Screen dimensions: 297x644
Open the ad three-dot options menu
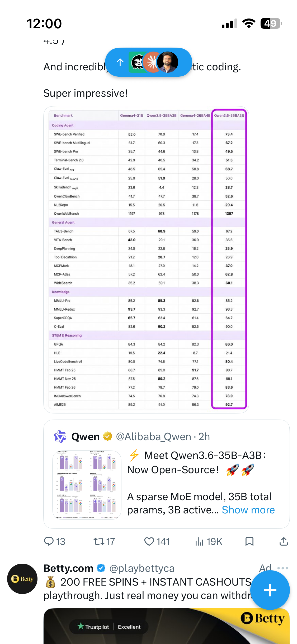283,568
